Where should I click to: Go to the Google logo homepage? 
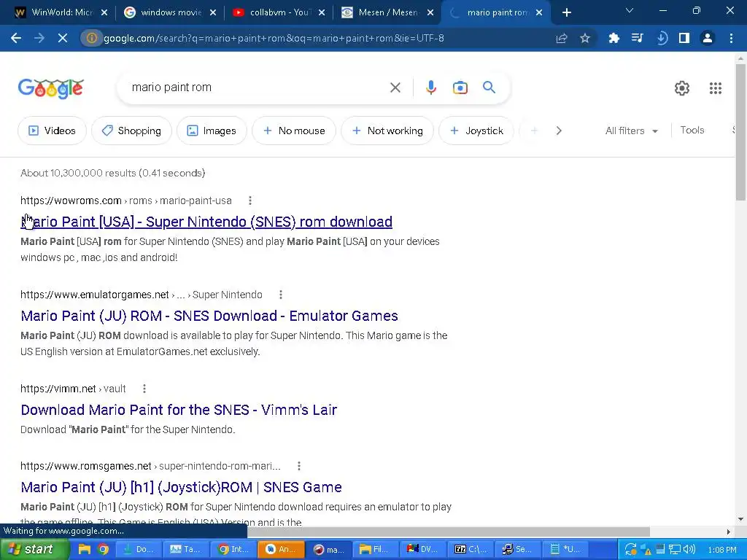(51, 88)
